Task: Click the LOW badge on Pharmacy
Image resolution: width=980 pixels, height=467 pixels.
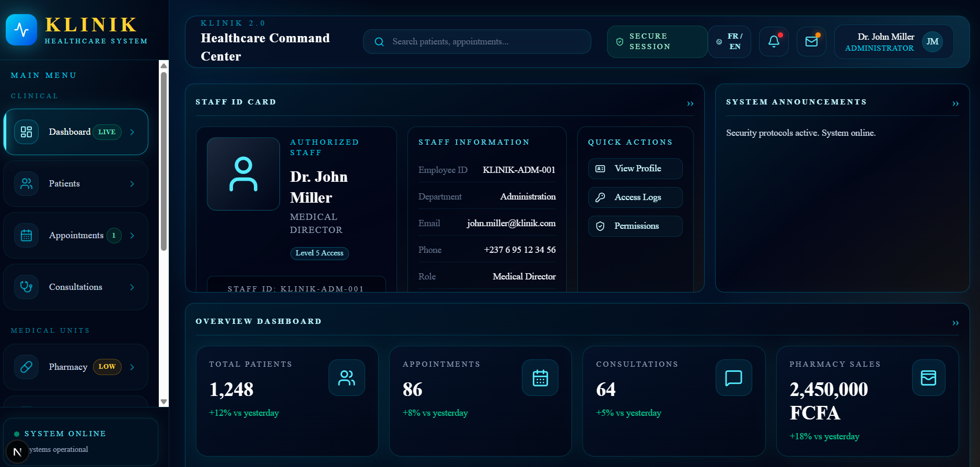Action: [107, 367]
